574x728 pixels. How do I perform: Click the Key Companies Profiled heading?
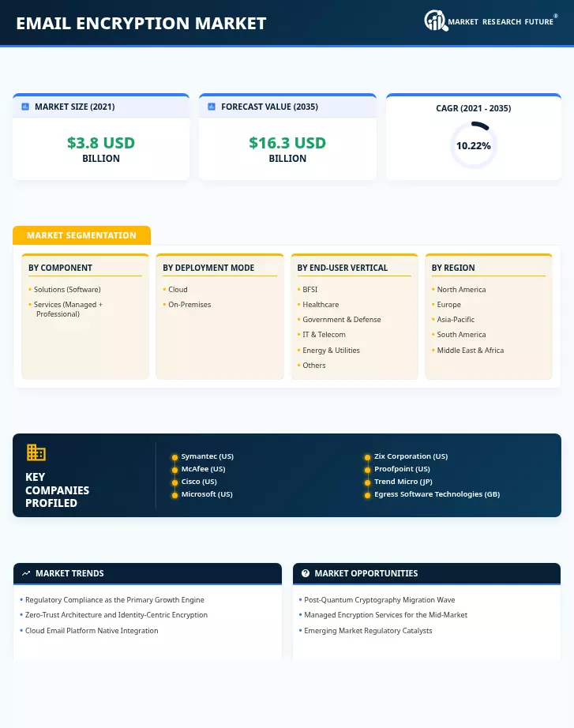[x=57, y=490]
